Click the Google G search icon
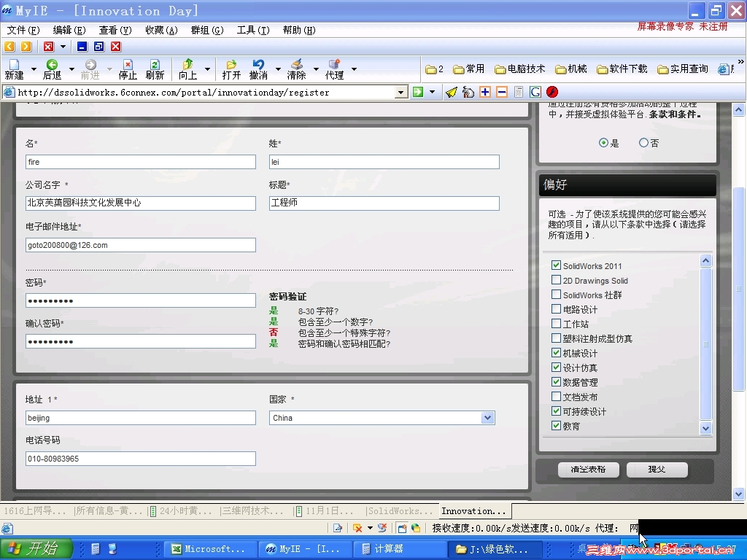The image size is (747, 560). coord(535,92)
